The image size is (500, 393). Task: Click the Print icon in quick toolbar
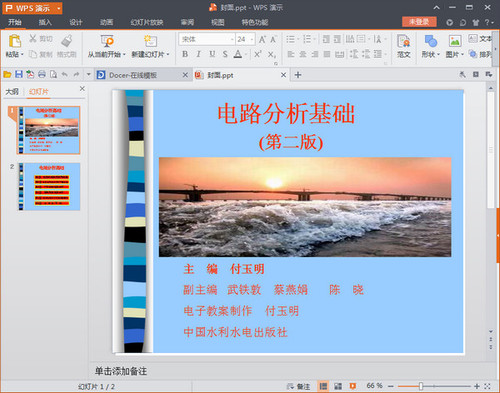pos(42,75)
